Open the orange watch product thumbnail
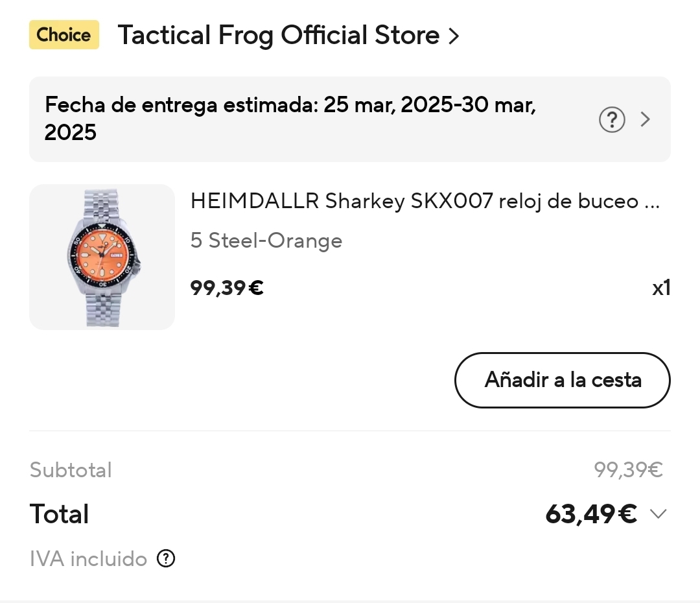The width and height of the screenshot is (700, 603). 102,257
